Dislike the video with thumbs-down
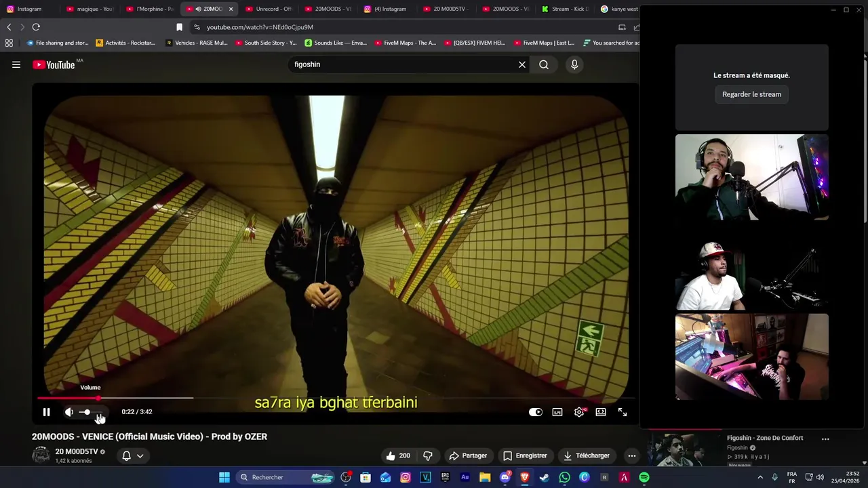Viewport: 868px width, 488px height. pos(428,455)
